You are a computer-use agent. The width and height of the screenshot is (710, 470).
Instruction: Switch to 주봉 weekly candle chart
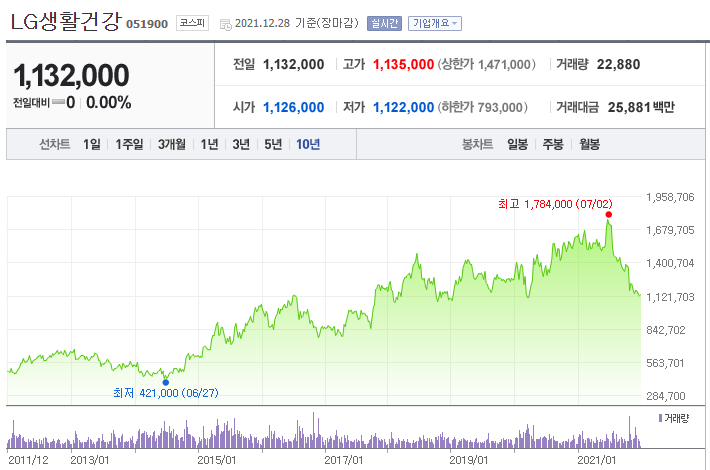tap(553, 144)
